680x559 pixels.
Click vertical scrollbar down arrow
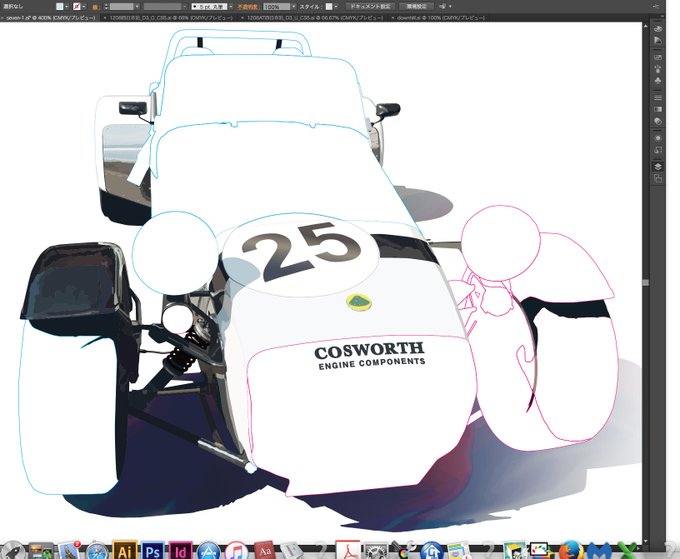pyautogui.click(x=646, y=541)
